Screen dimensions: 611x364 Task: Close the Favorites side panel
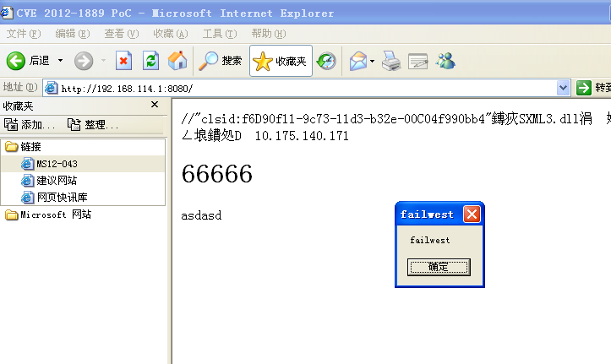(x=154, y=105)
